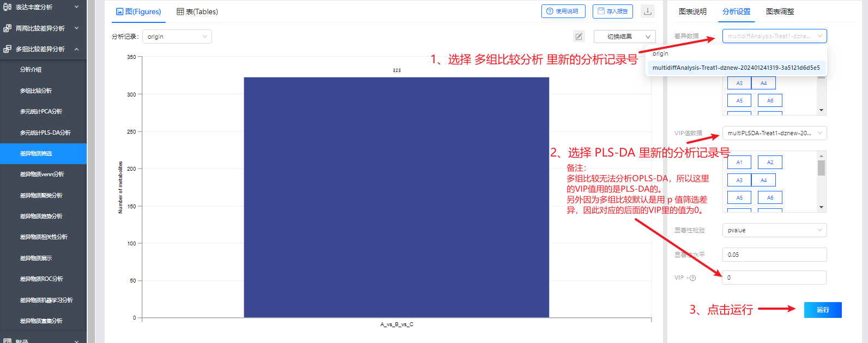This screenshot has height=343, width=868.
Task: Collapse 表达丰度分析 with its chevron
Action: [76, 7]
